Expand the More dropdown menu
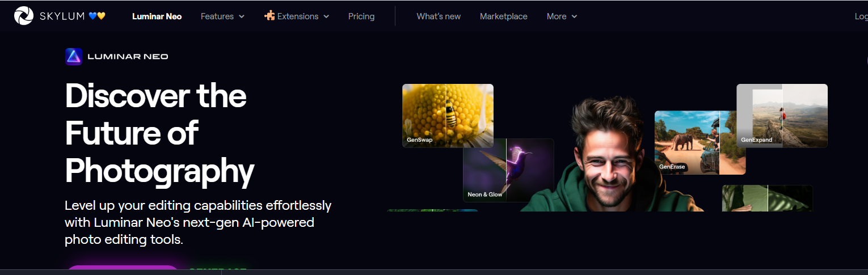 [562, 16]
